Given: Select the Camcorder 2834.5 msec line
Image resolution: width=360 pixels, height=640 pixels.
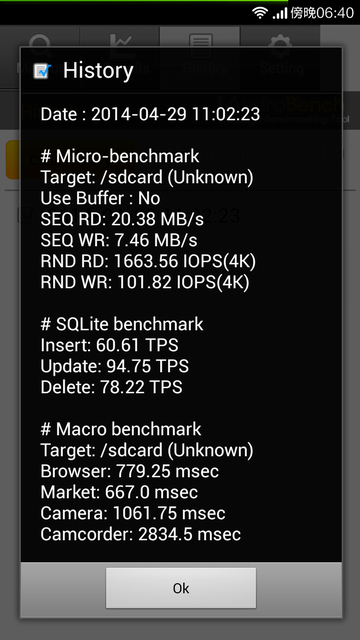Looking at the screenshot, I should point(141,534).
